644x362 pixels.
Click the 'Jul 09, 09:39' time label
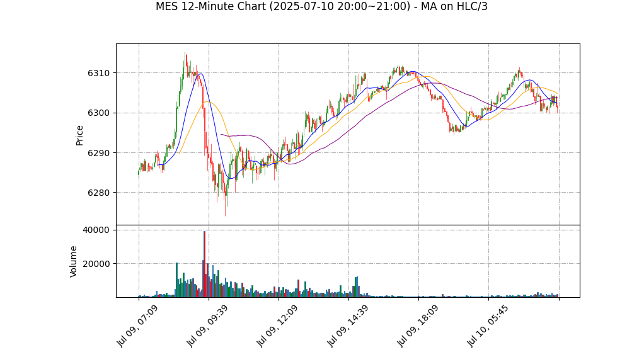(x=207, y=326)
